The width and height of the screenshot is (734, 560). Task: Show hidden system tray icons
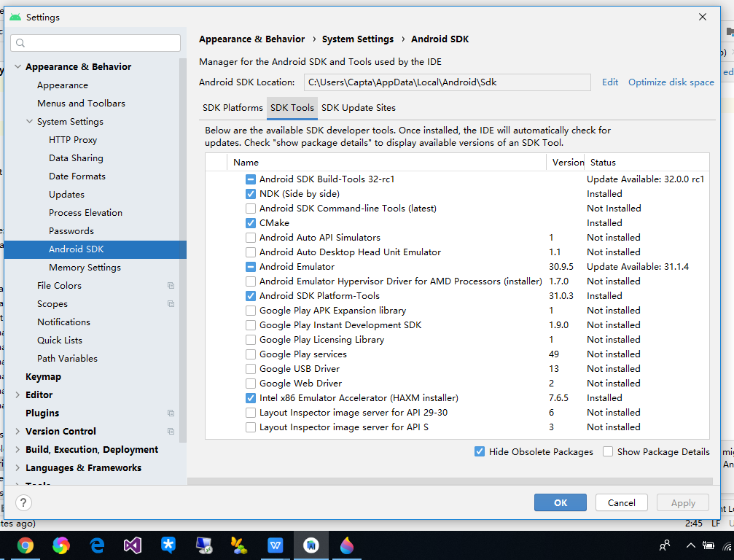pos(690,545)
